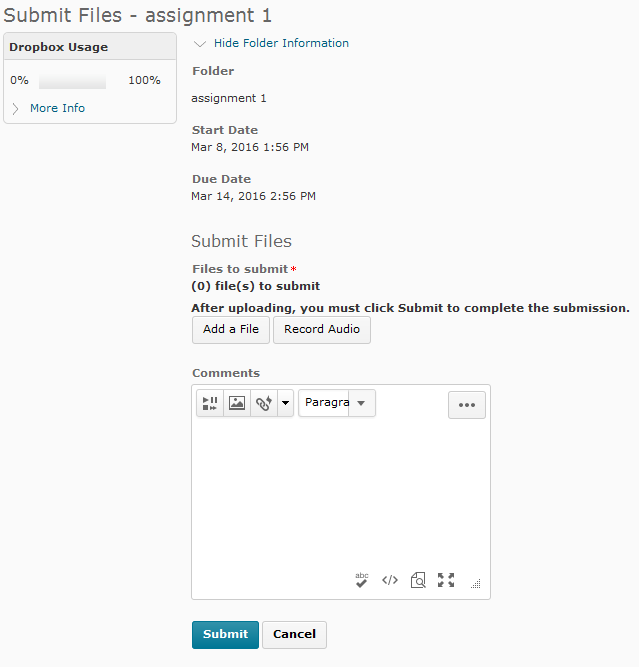Click the preview icon in the editor

(418, 580)
